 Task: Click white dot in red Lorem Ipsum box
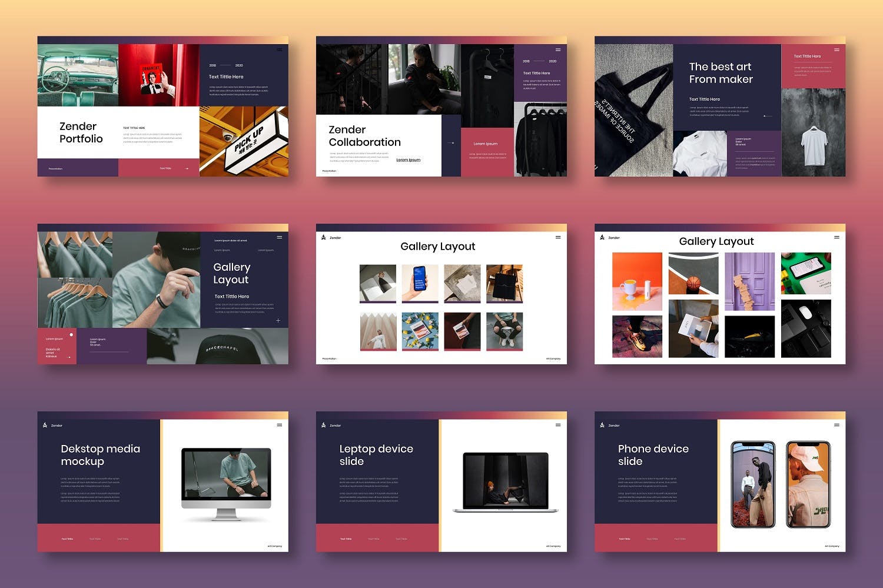[x=71, y=335]
